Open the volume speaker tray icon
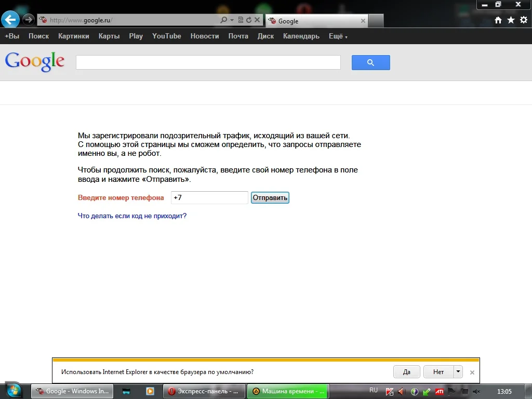Image resolution: width=532 pixels, height=399 pixels. (402, 392)
